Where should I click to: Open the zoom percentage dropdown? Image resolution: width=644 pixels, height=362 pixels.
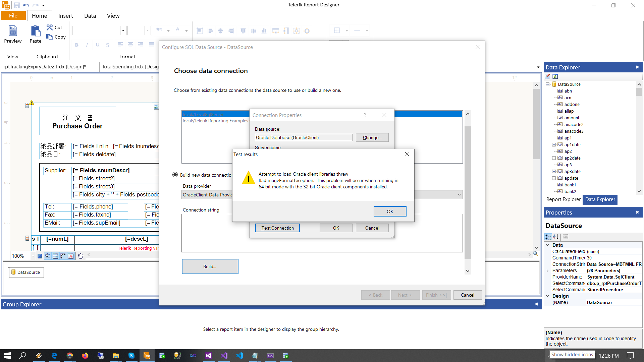(33, 256)
